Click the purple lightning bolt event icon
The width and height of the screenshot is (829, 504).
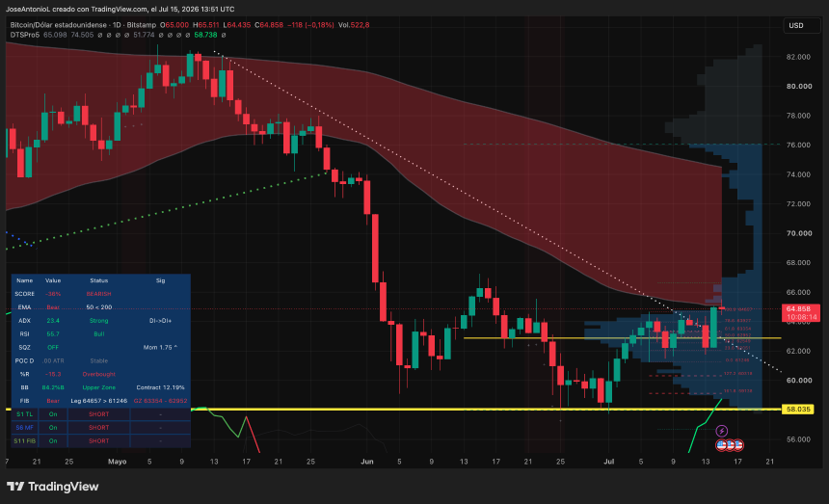pos(722,431)
